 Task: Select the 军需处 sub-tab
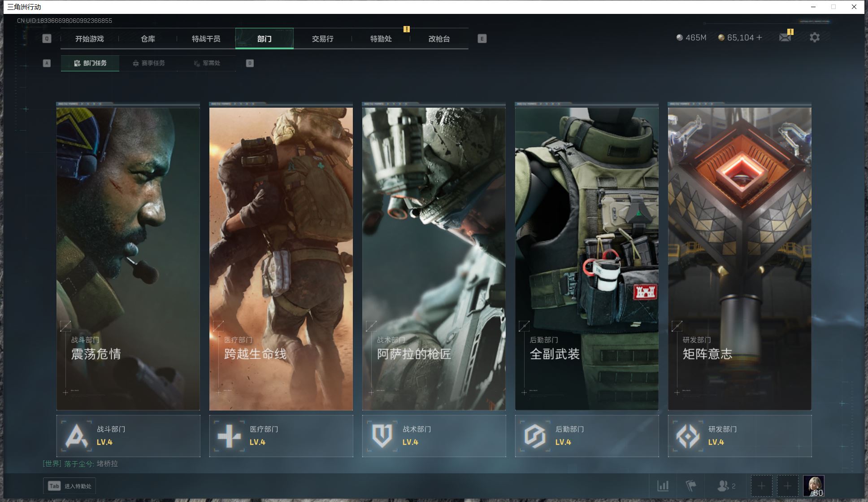pos(207,63)
